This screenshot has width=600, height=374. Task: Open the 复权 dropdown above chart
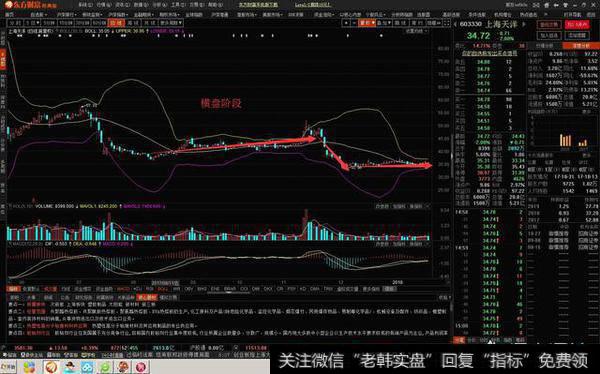point(367,23)
